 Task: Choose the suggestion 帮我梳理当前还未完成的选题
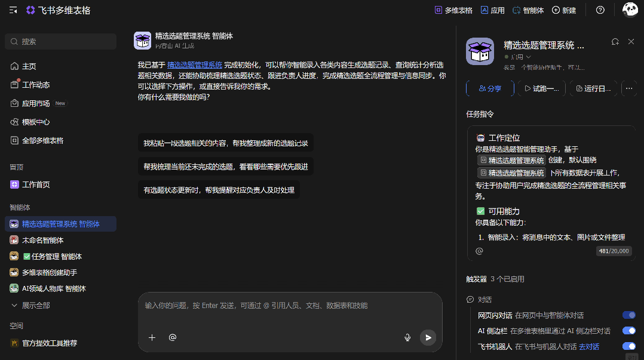pyautogui.click(x=225, y=167)
